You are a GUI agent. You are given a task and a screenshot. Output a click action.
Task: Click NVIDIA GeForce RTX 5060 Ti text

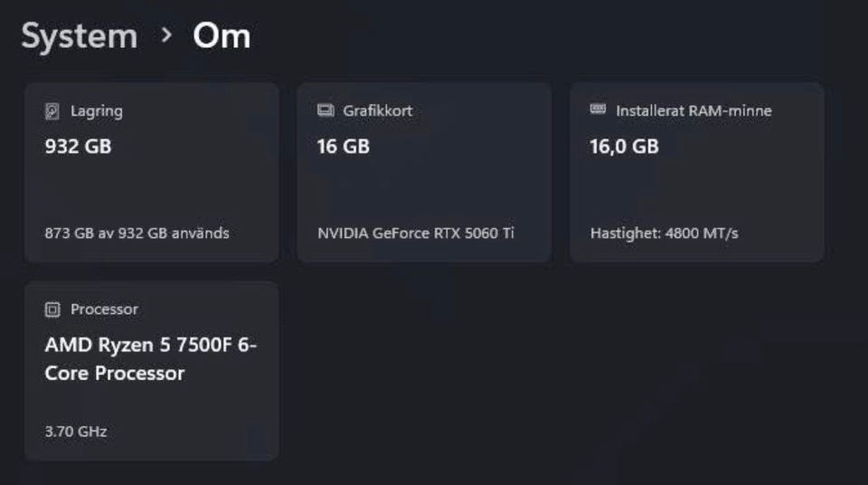[415, 233]
